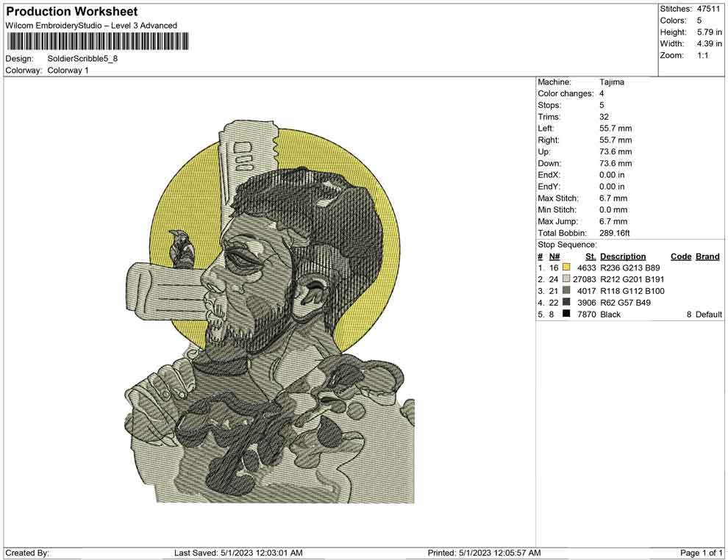The image size is (728, 560).
Task: Click the stitch count '27083' in the sequence
Action: pos(584,279)
